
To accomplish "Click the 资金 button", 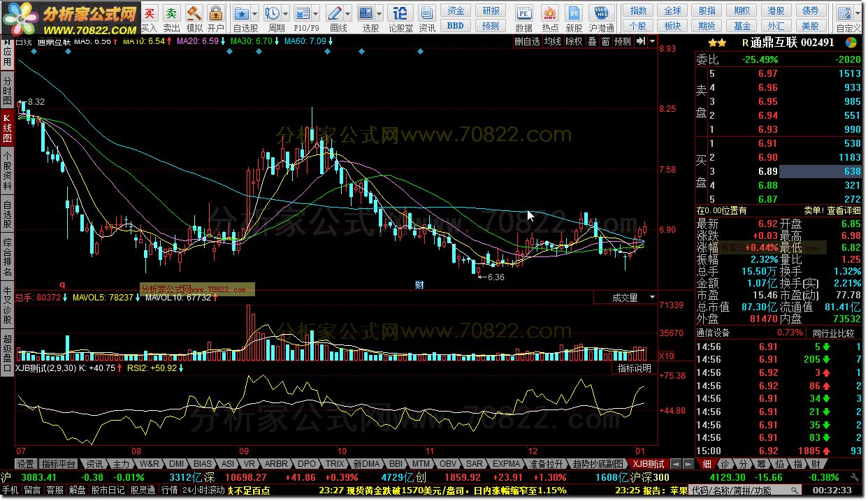I will 456,10.
